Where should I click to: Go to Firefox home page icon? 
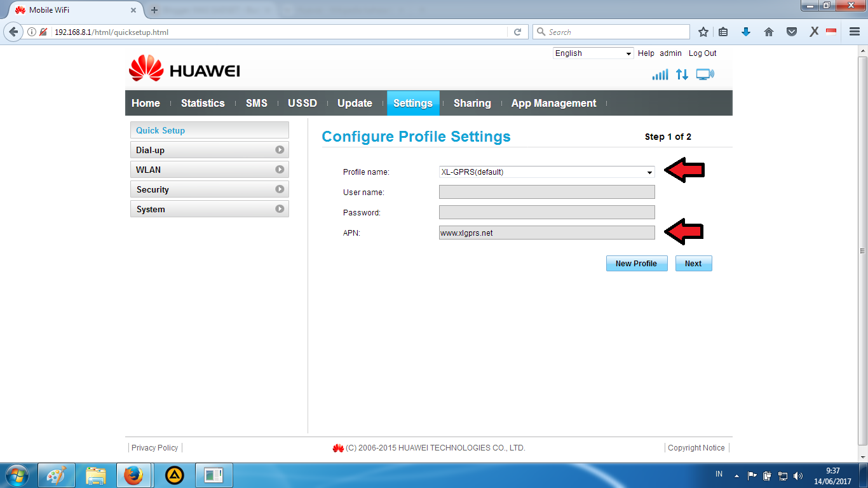pyautogui.click(x=769, y=32)
